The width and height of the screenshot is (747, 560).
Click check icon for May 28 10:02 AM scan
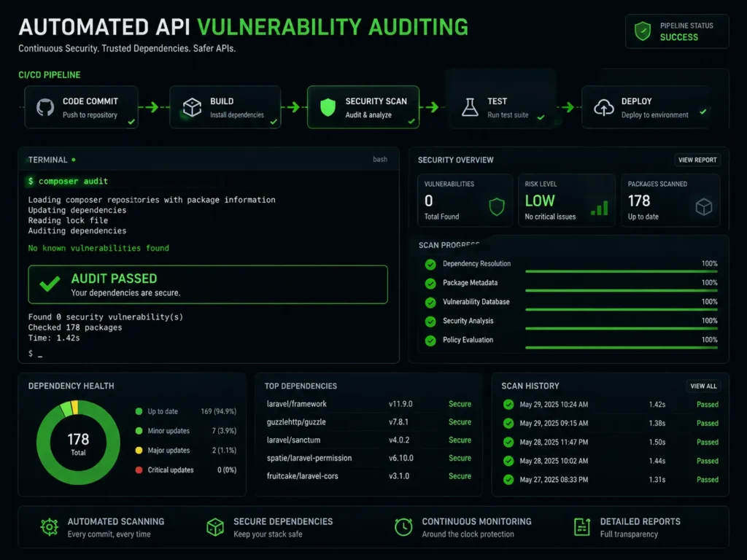[508, 461]
